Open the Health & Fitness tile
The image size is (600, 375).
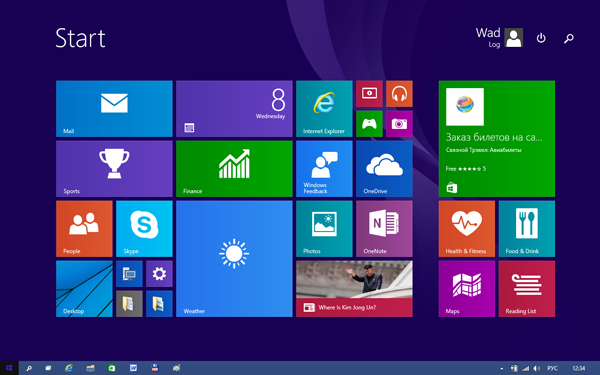pyautogui.click(x=467, y=229)
